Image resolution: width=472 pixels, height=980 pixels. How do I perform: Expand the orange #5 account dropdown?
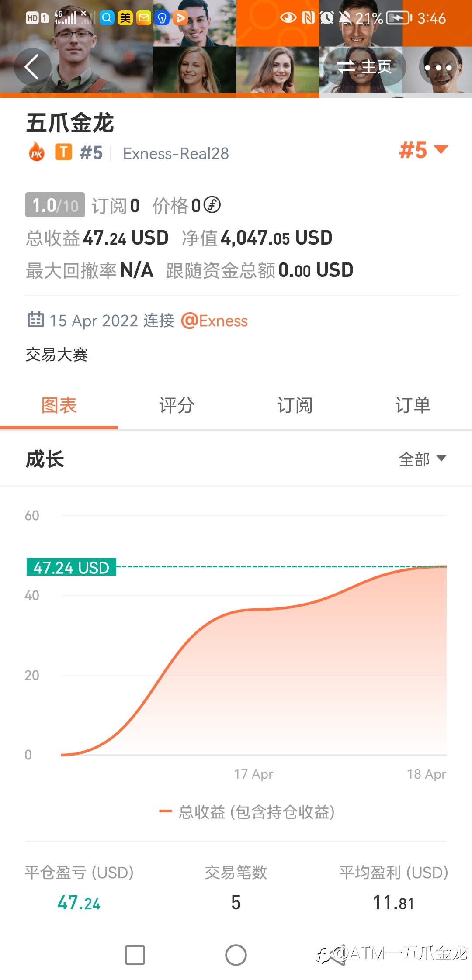(423, 150)
